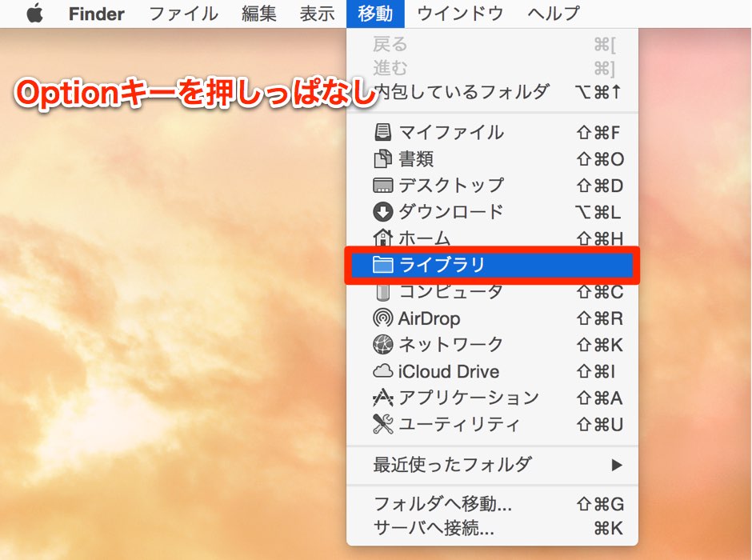Image resolution: width=752 pixels, height=560 pixels.
Task: Select ホーム menu text
Action: point(425,238)
